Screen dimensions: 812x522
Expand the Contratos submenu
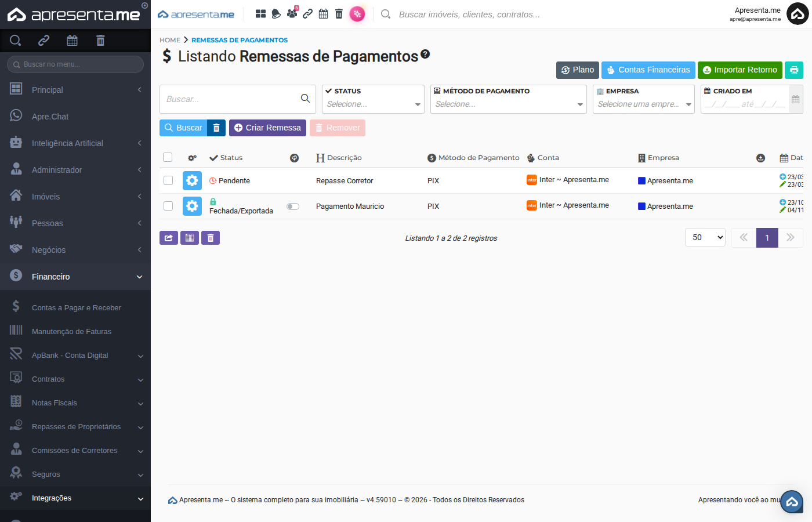coord(75,379)
